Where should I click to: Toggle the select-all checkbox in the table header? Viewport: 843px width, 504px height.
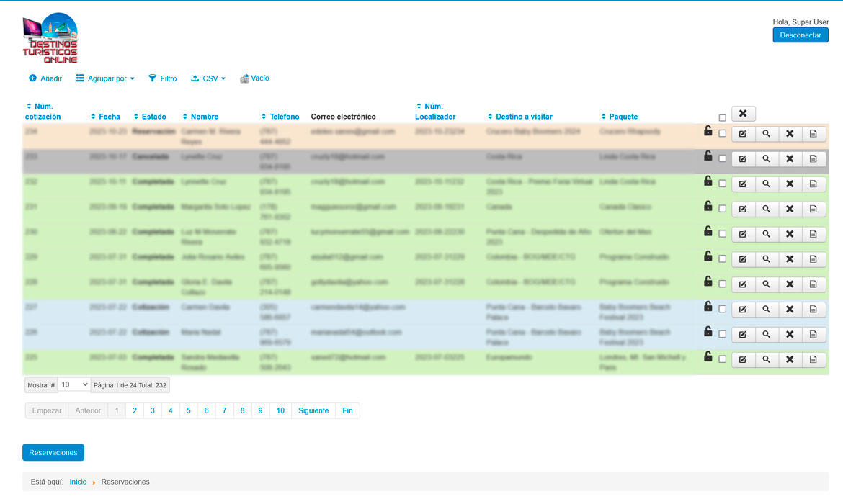pos(723,118)
